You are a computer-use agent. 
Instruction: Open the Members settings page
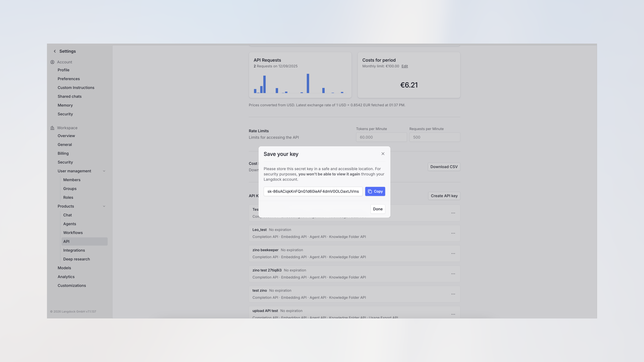coord(72,180)
